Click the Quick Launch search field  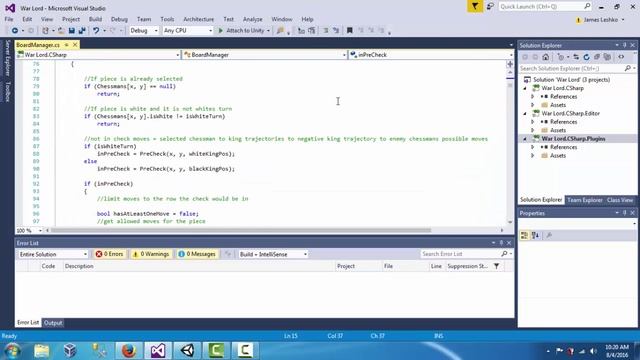(545, 7)
